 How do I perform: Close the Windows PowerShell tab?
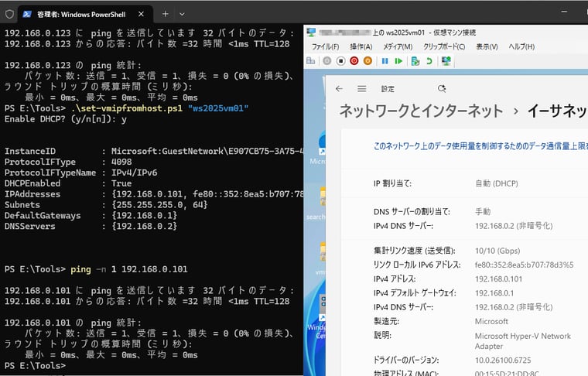pos(141,14)
